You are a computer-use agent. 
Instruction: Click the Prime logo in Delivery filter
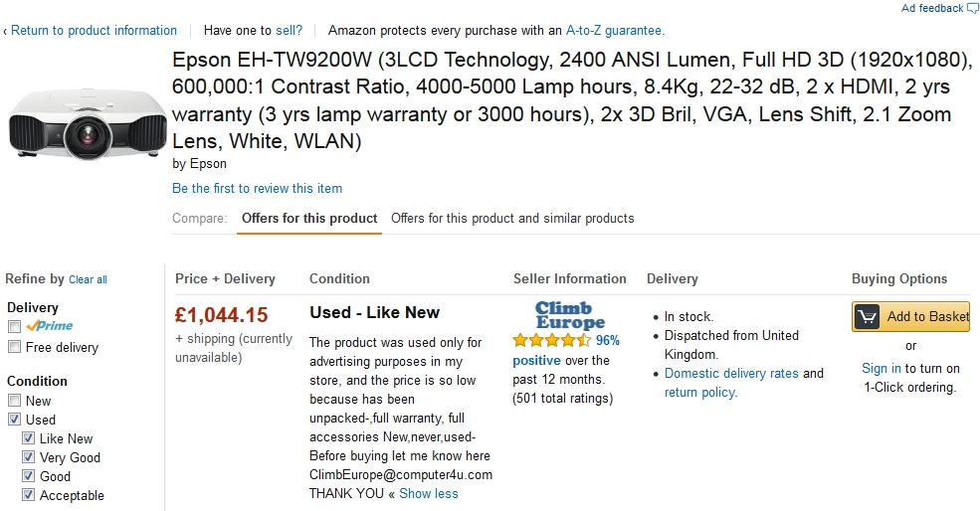click(50, 326)
